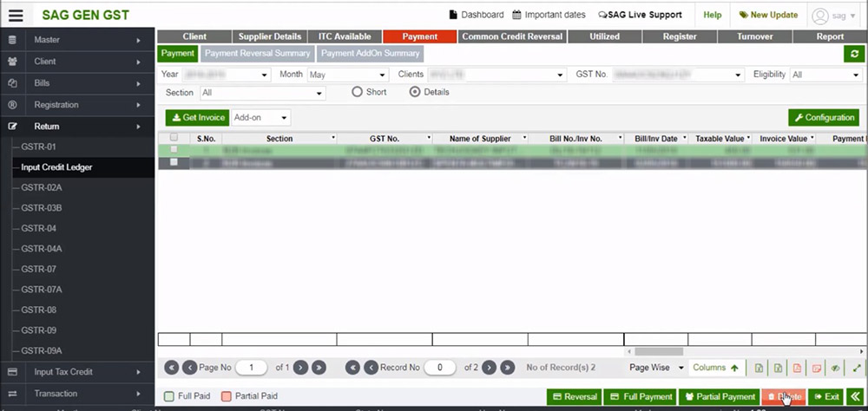Click the green refresh icon
This screenshot has height=411, width=868.
click(x=854, y=54)
